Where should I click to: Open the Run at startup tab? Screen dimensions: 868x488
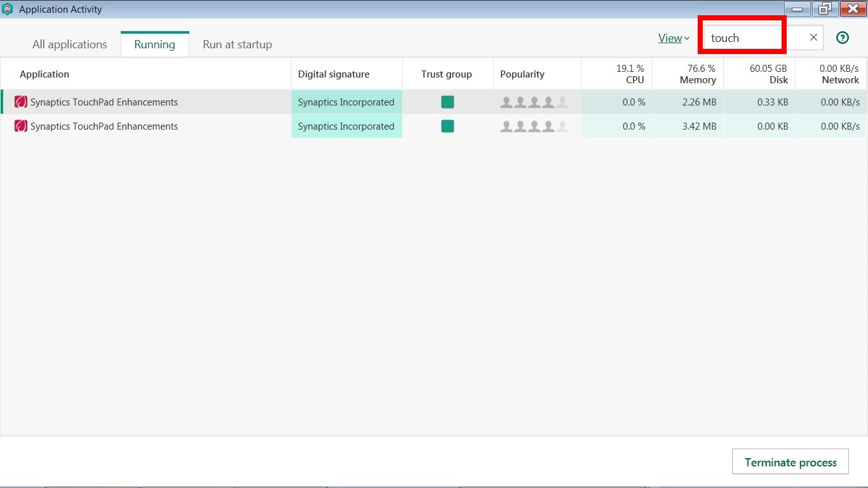click(x=238, y=44)
